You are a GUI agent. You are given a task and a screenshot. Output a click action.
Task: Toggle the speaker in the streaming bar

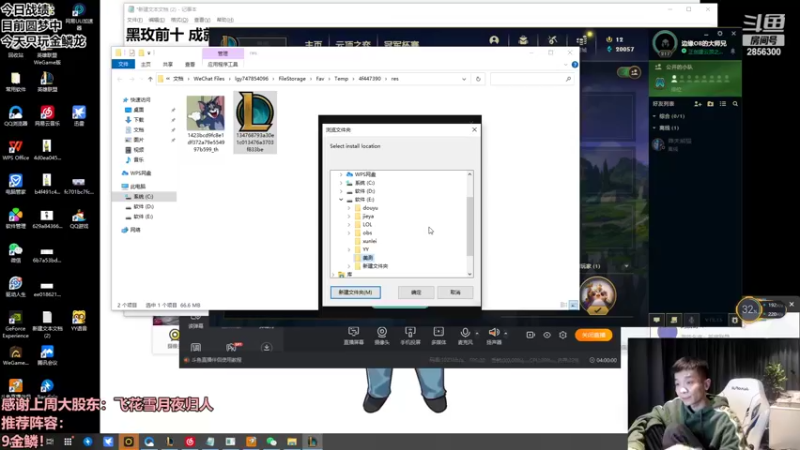click(493, 336)
